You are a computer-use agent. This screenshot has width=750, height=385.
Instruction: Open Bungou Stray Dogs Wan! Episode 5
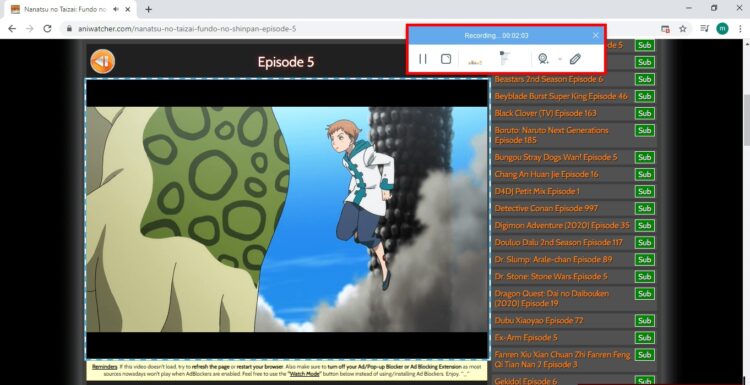click(556, 157)
